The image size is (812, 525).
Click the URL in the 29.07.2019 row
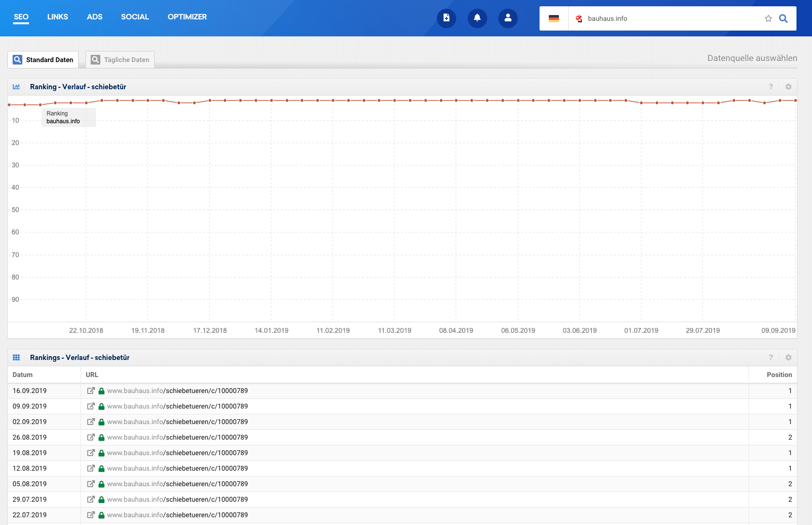click(177, 499)
